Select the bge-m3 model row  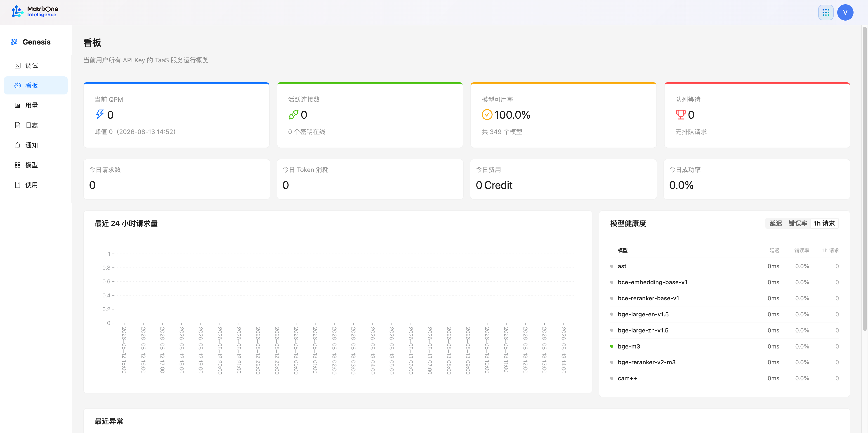724,346
